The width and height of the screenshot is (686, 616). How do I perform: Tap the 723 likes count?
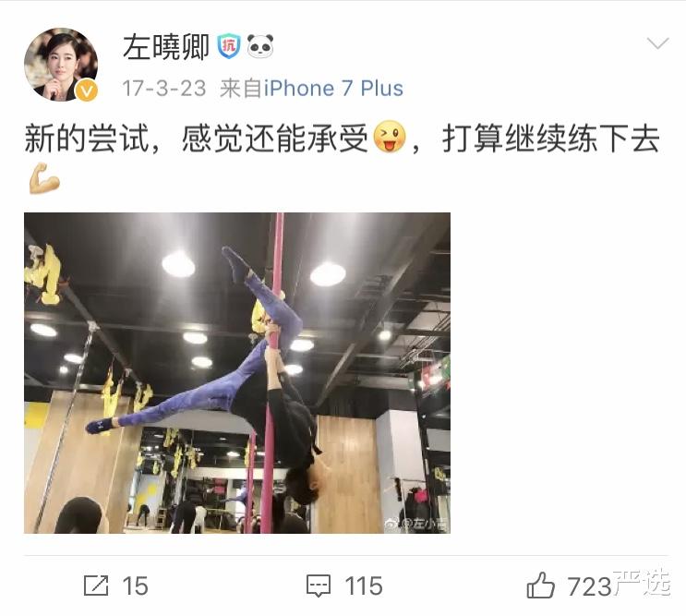589,586
